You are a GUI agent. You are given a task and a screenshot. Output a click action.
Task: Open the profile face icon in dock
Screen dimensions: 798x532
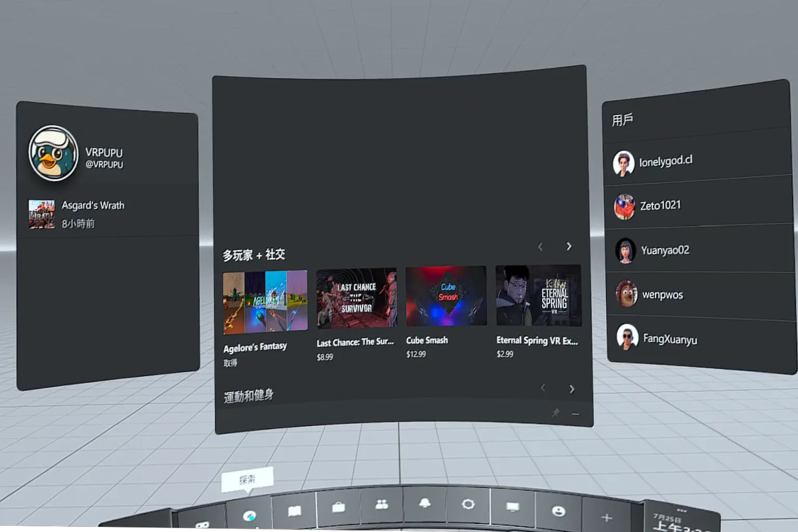[x=558, y=511]
